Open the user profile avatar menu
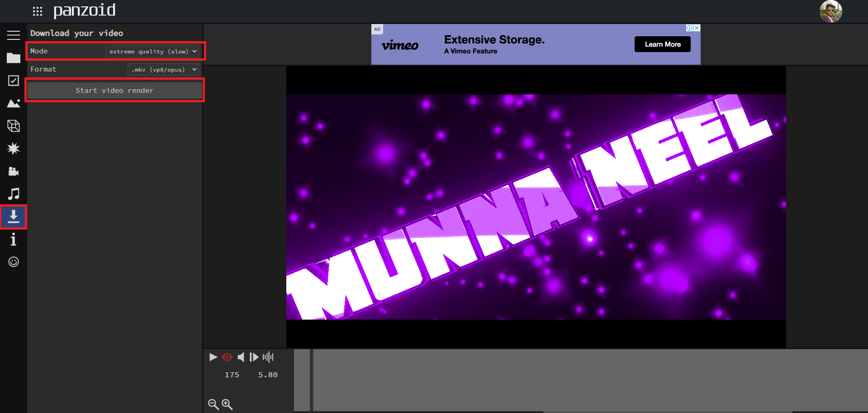The image size is (868, 413). pyautogui.click(x=830, y=11)
